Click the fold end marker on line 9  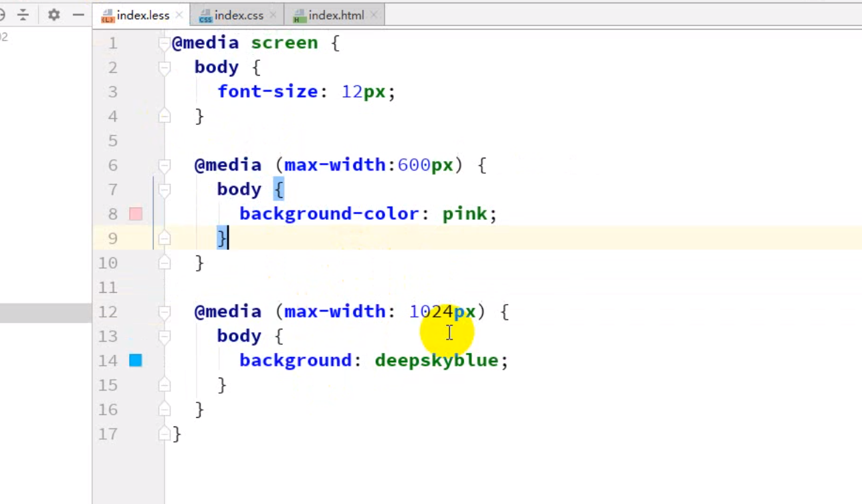click(165, 239)
